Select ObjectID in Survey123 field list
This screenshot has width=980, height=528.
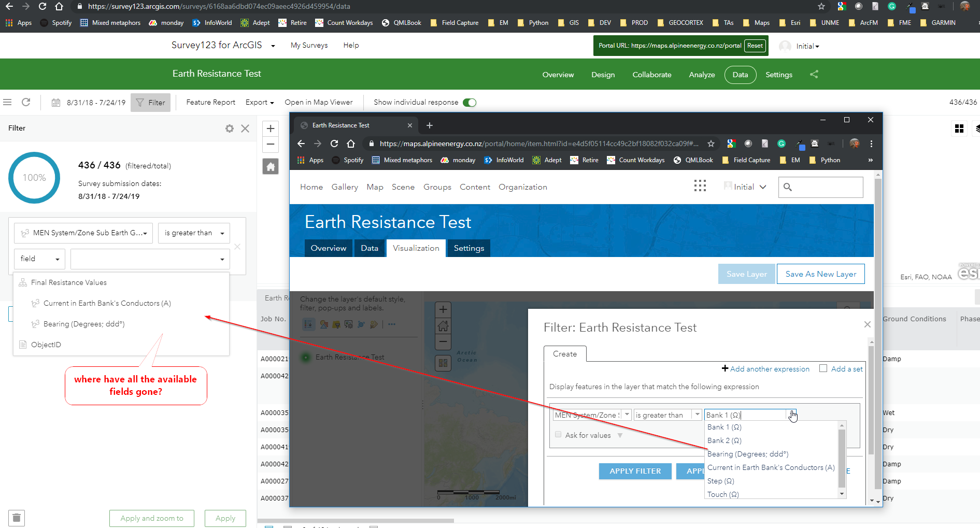pyautogui.click(x=121, y=345)
